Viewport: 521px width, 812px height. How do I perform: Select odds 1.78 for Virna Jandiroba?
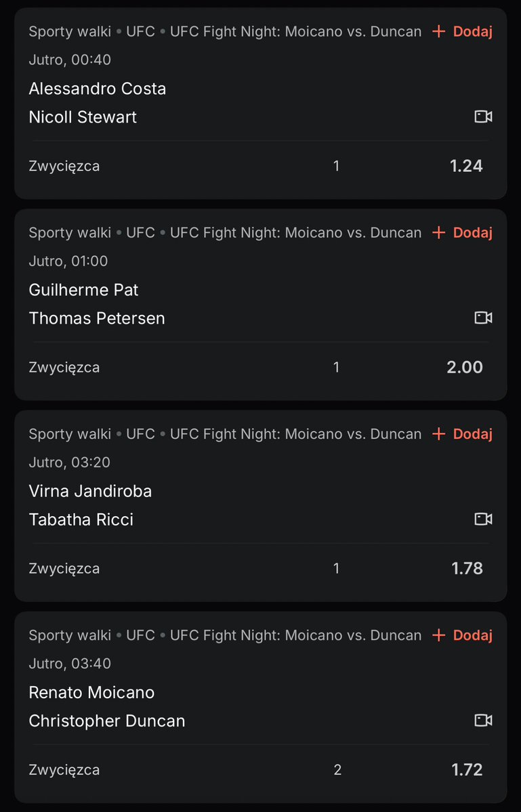click(467, 568)
